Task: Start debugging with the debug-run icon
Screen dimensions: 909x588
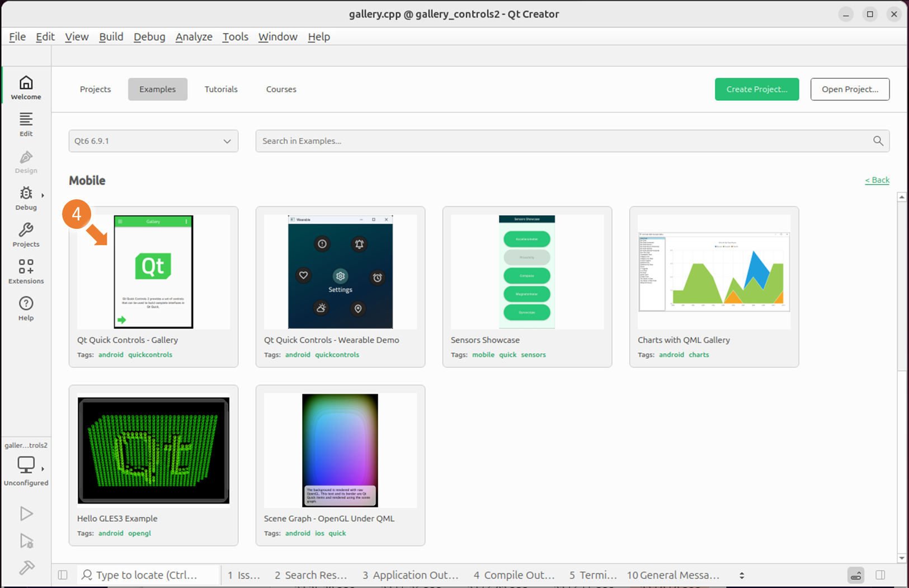Action: coord(26,541)
